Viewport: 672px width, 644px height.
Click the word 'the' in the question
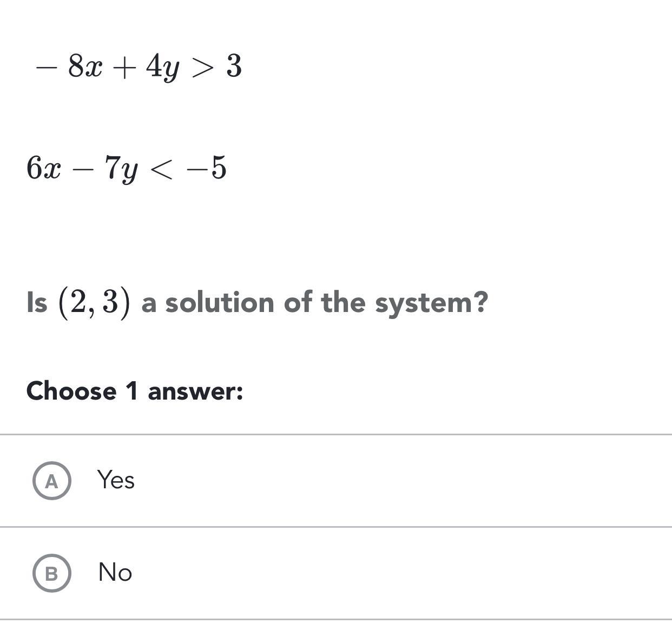point(344,302)
